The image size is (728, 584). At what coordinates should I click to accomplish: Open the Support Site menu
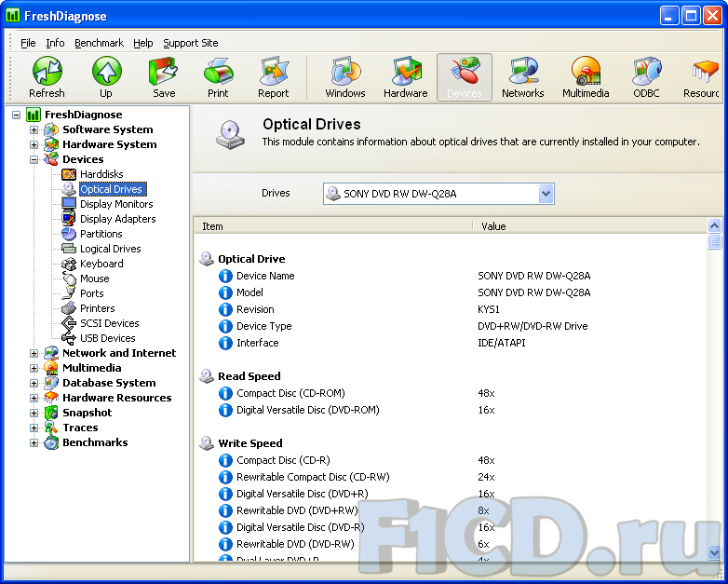tap(190, 43)
